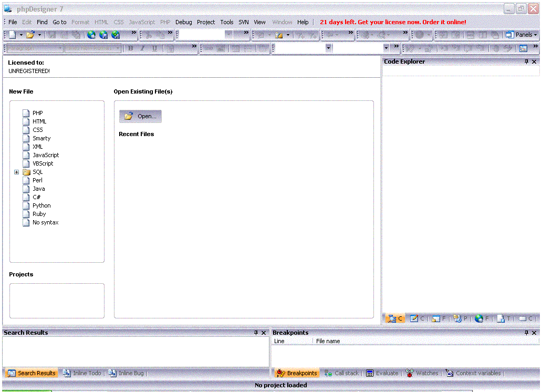Switch to the notepad pencil tab
This screenshot has width=542, height=392.
pos(416,318)
